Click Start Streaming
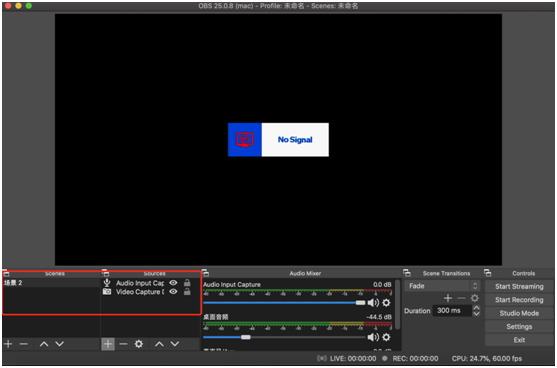The width and height of the screenshot is (557, 368). pyautogui.click(x=519, y=286)
